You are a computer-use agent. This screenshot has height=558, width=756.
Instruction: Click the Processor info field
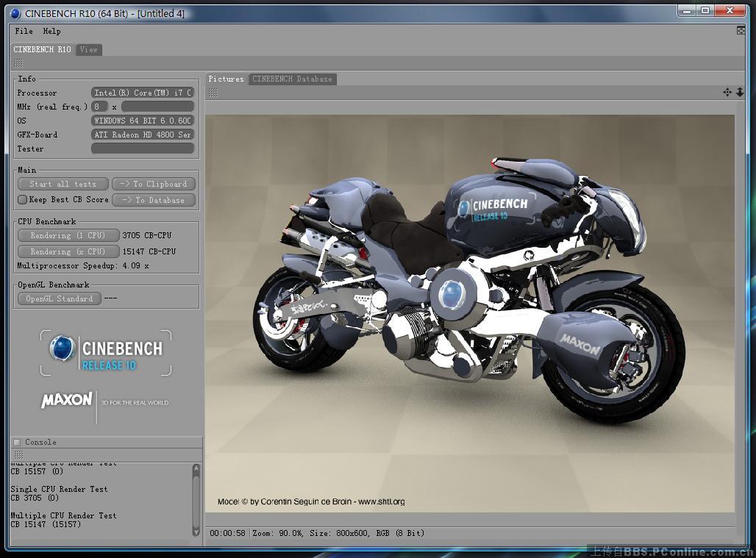[x=142, y=93]
